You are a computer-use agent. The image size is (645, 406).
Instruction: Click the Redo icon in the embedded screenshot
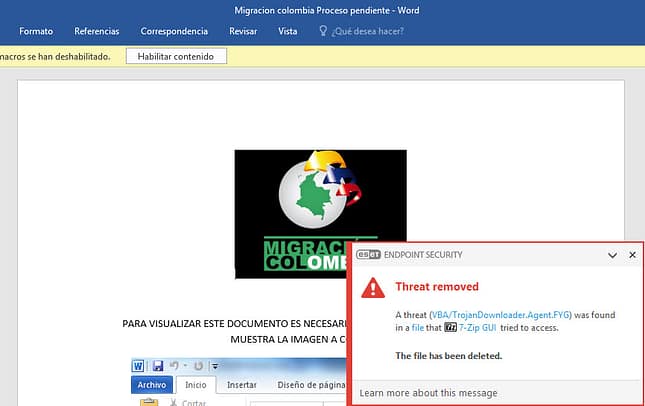199,366
